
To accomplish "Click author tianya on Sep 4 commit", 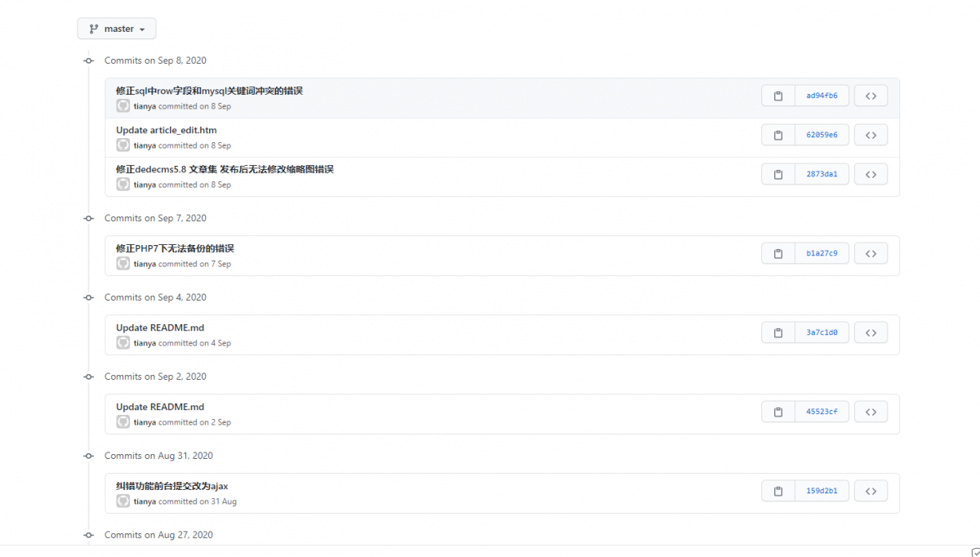I will click(145, 343).
